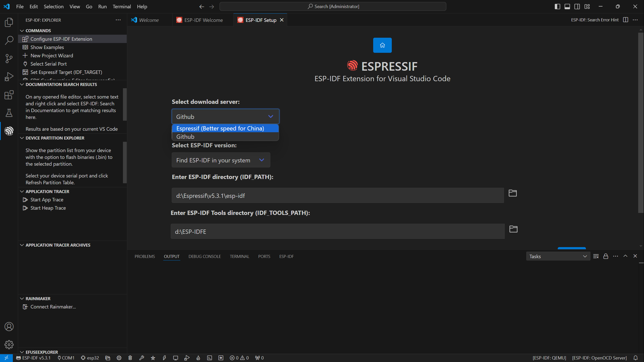This screenshot has width=644, height=362.
Task: Clear output with the list icon
Action: pyautogui.click(x=596, y=256)
